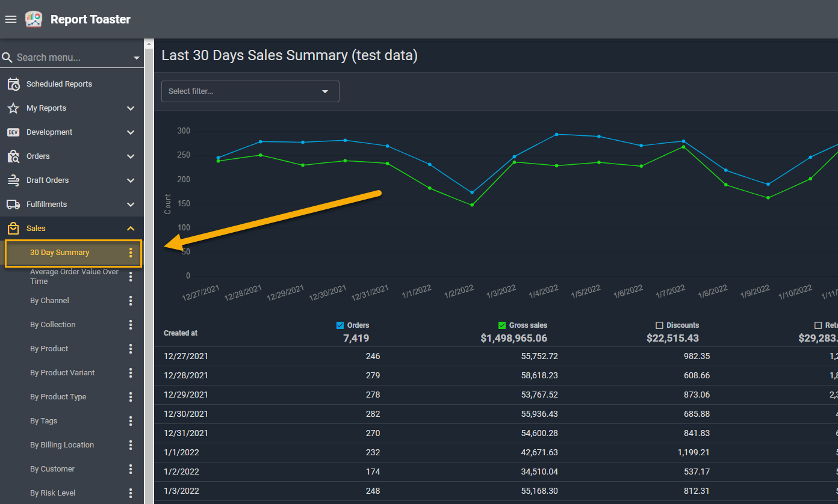Viewport: 838px width, 504px height.
Task: Collapse the Sales menu section
Action: (x=131, y=229)
